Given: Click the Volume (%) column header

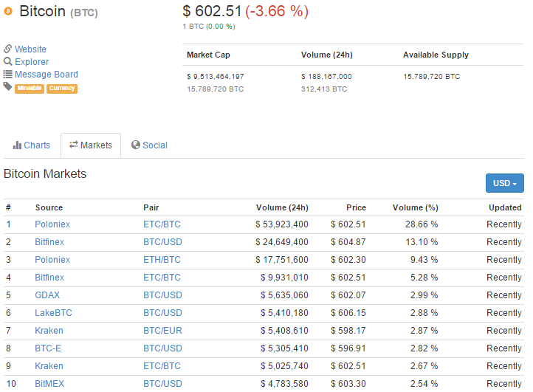Looking at the screenshot, I should tap(416, 207).
